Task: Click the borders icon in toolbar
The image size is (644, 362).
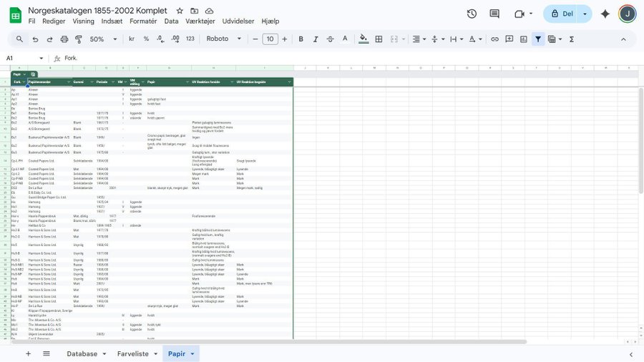Action: [379, 39]
